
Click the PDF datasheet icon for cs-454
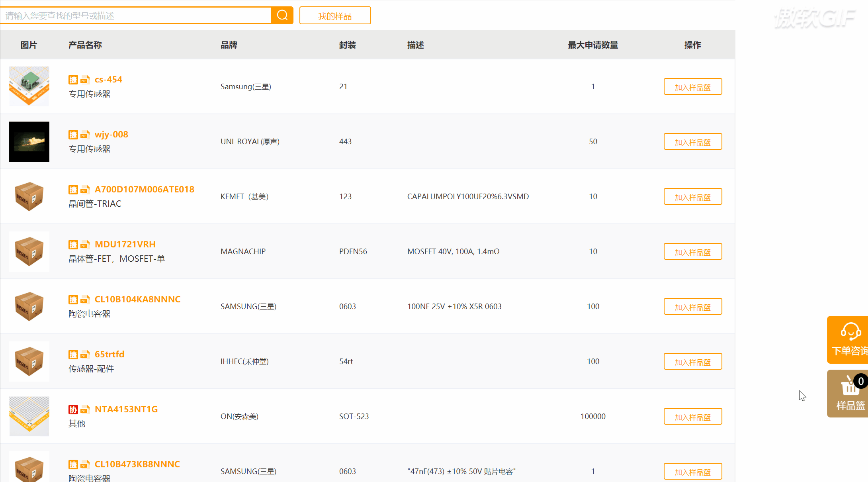click(85, 80)
